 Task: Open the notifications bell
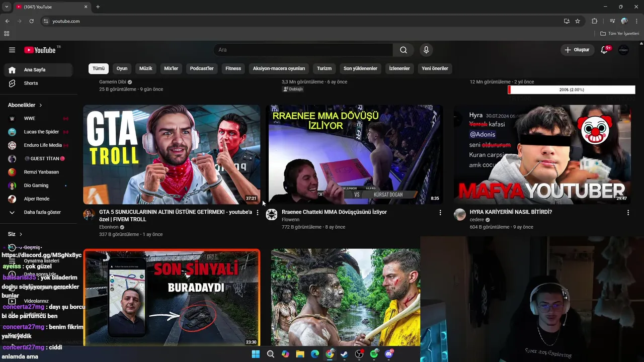[x=605, y=50]
